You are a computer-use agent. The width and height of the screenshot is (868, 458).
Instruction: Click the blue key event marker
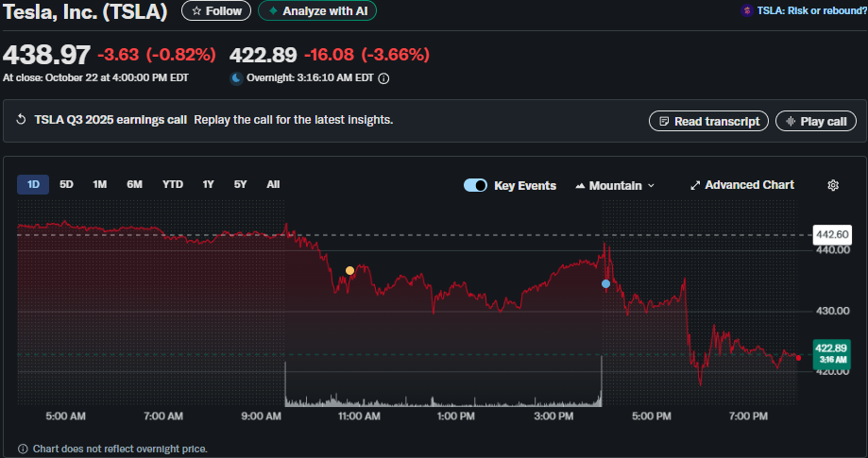(606, 283)
